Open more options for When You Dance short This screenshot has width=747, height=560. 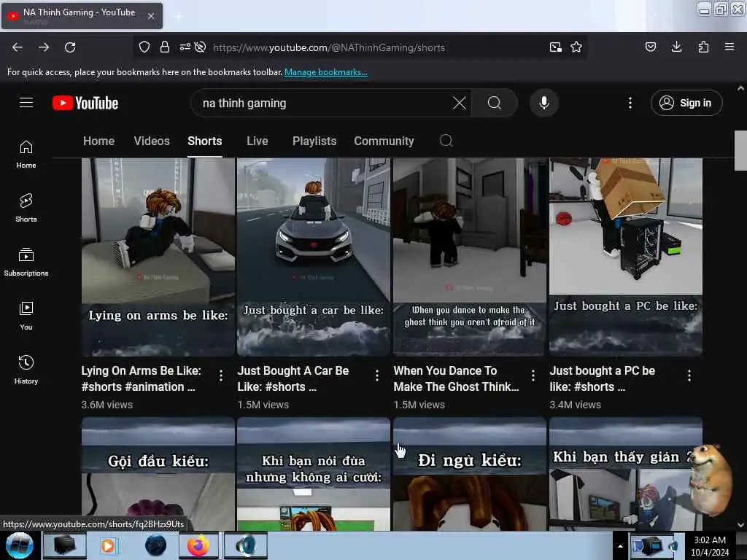533,376
